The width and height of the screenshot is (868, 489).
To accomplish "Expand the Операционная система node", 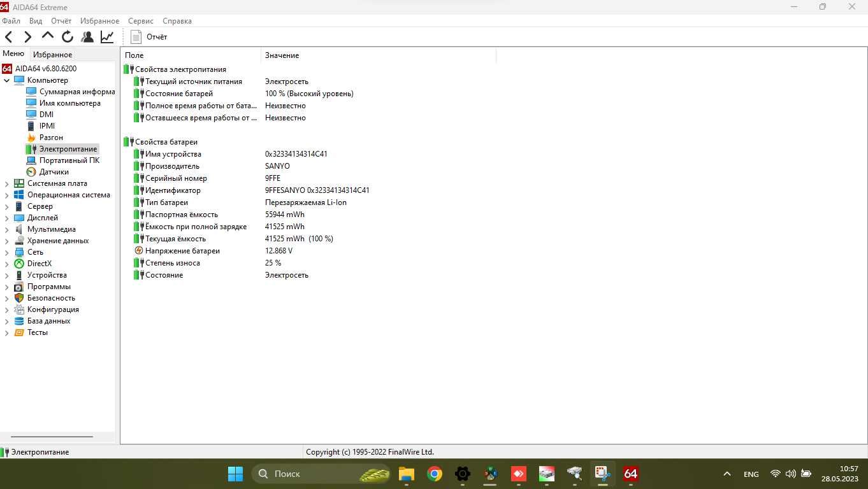I will [x=7, y=195].
